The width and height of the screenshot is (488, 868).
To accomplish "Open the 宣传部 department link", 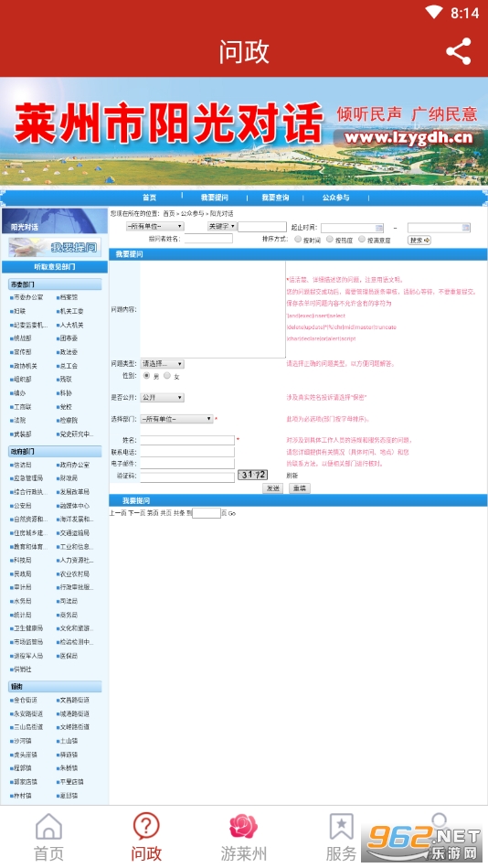I will click(22, 352).
